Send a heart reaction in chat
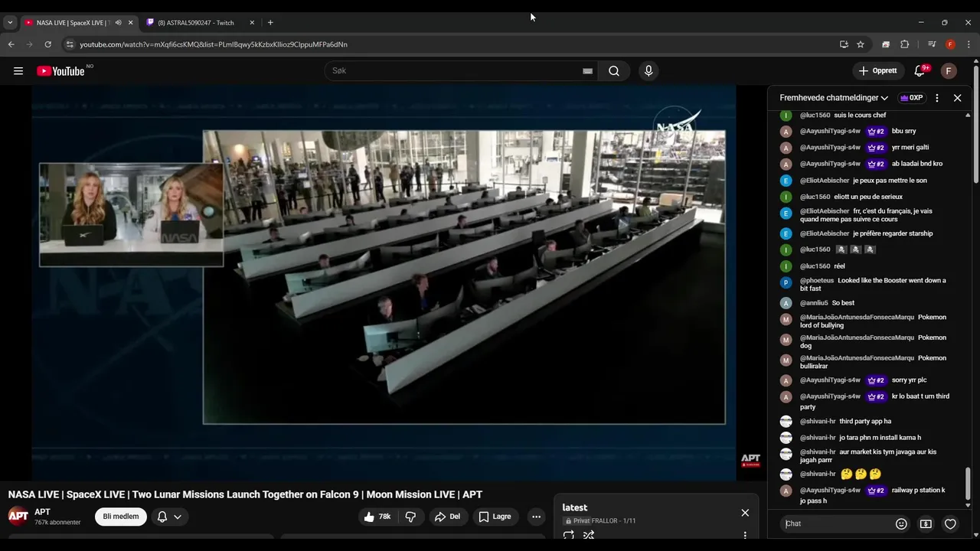980x551 pixels. click(x=950, y=524)
